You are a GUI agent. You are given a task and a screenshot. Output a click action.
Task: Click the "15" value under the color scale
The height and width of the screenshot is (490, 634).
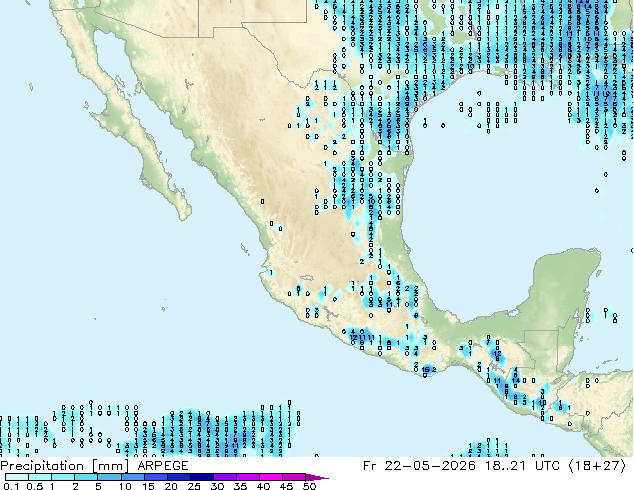(x=148, y=486)
